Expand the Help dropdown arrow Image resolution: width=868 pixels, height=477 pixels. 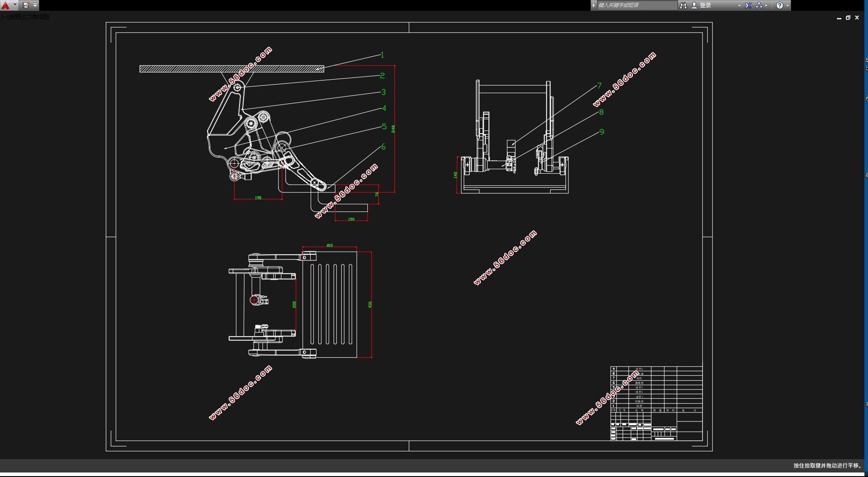coord(787,5)
